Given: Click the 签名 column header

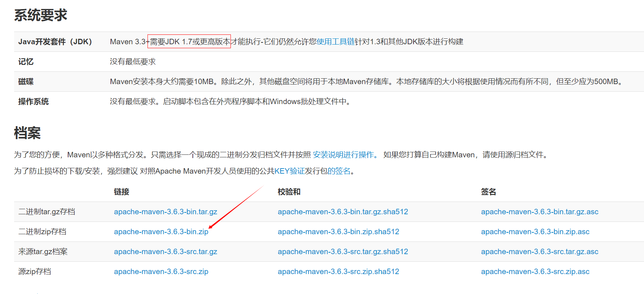Looking at the screenshot, I should tap(489, 192).
